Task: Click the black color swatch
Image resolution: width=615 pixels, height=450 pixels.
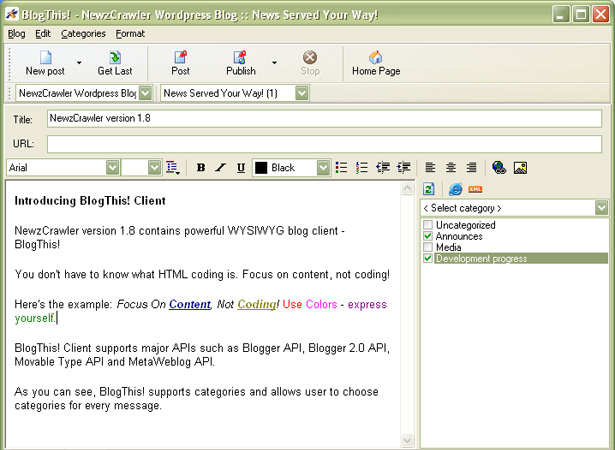Action: tap(261, 168)
